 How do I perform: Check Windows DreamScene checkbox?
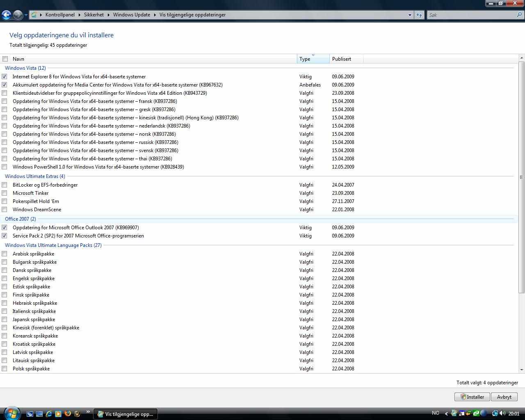[5, 210]
